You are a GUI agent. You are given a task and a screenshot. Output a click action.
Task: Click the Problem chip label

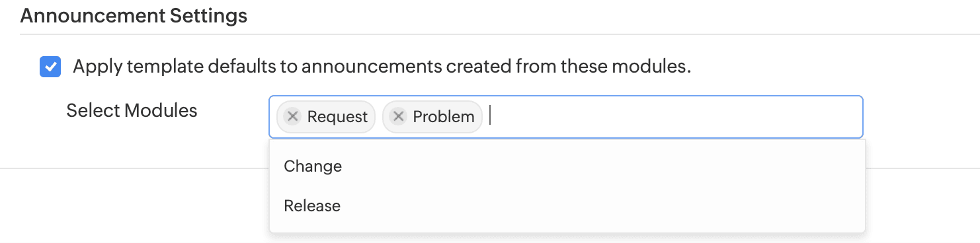pyautogui.click(x=444, y=117)
